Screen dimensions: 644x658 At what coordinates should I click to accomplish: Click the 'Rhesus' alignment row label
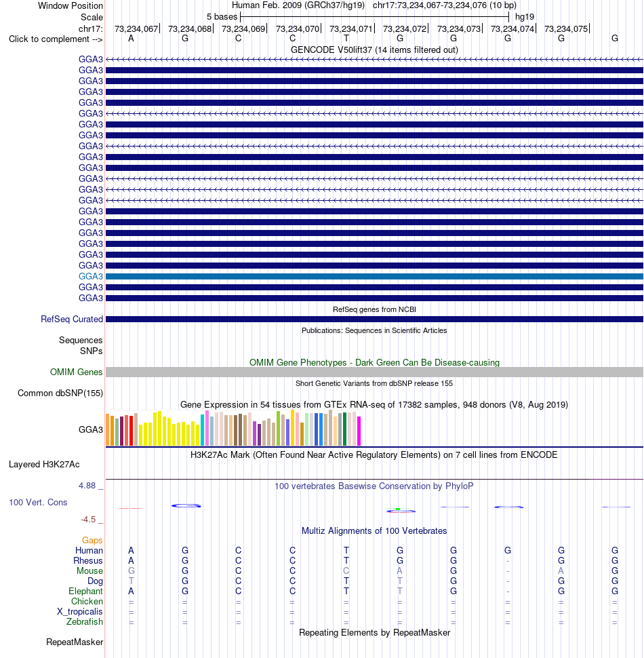(x=88, y=560)
